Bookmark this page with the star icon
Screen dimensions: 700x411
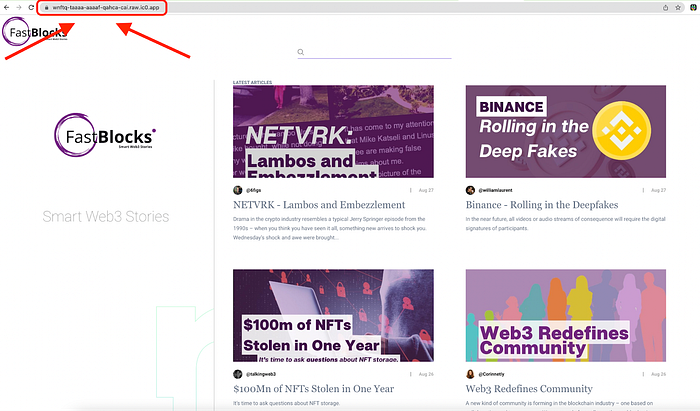pos(678,8)
